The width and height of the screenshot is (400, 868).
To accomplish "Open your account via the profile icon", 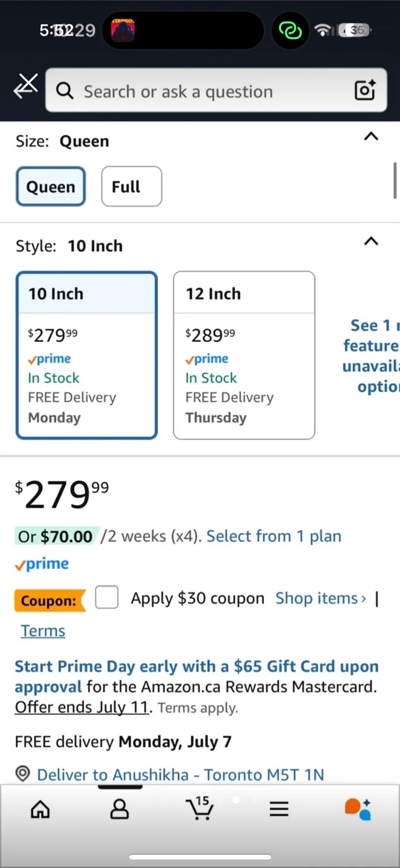I will [119, 809].
